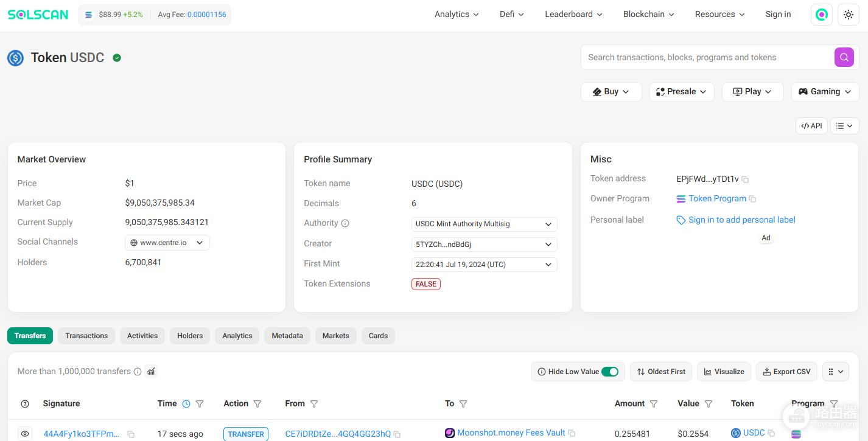Image resolution: width=868 pixels, height=441 pixels.
Task: Click the USDC token logo beside title
Action: [15, 58]
